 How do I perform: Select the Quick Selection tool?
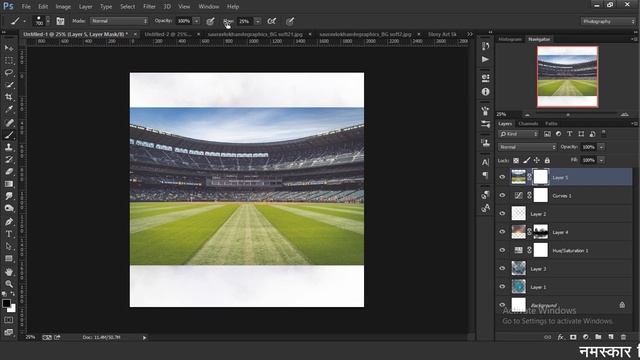tap(9, 85)
